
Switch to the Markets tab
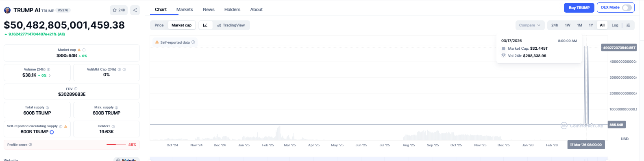(x=185, y=9)
